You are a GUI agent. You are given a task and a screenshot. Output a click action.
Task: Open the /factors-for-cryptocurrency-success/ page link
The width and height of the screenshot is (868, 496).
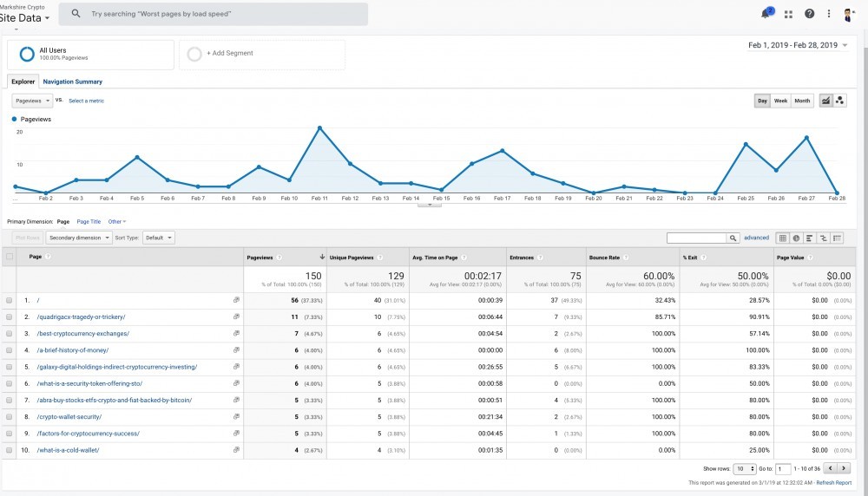pyautogui.click(x=88, y=434)
